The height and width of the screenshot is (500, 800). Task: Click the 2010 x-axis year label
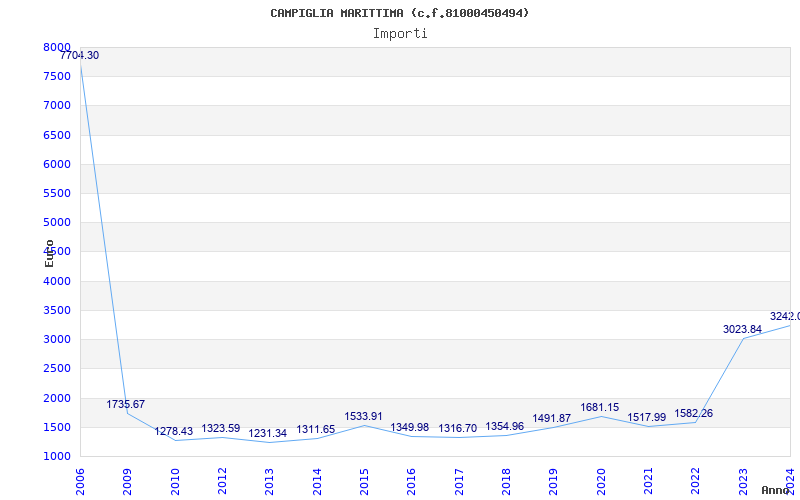[175, 482]
